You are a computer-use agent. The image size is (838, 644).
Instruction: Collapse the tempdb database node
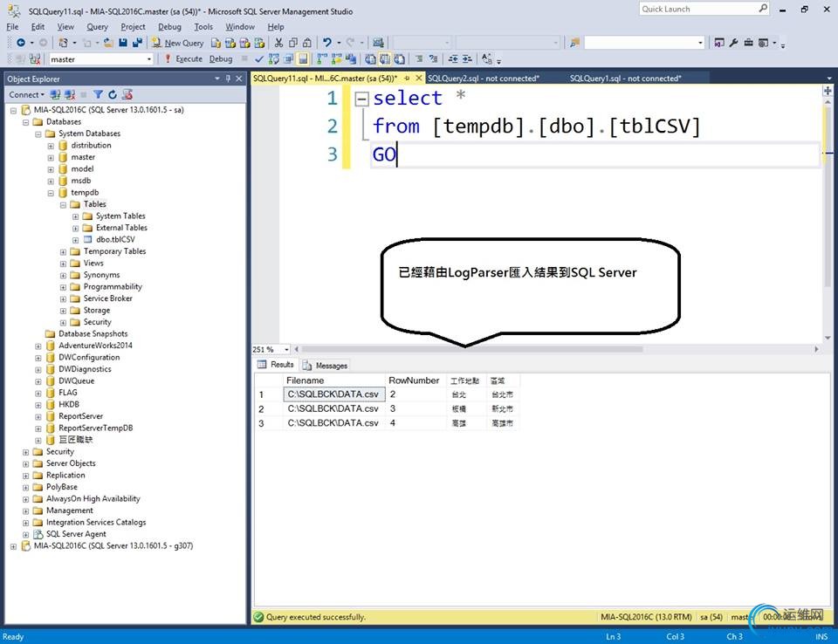51,193
